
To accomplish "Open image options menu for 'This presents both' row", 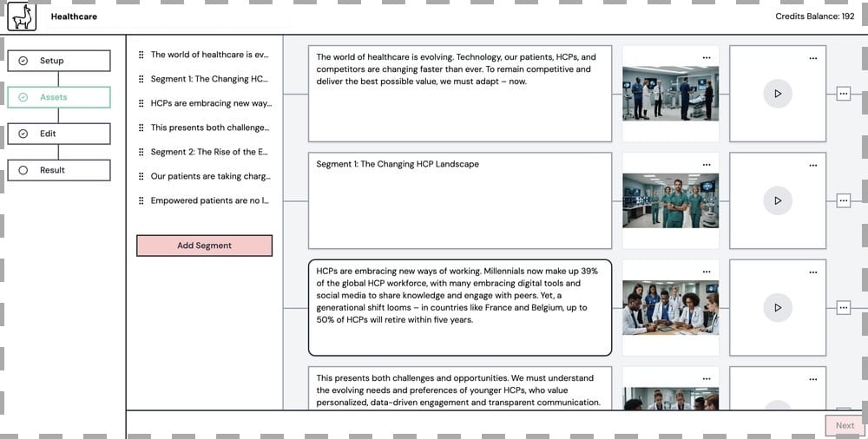I will (707, 378).
